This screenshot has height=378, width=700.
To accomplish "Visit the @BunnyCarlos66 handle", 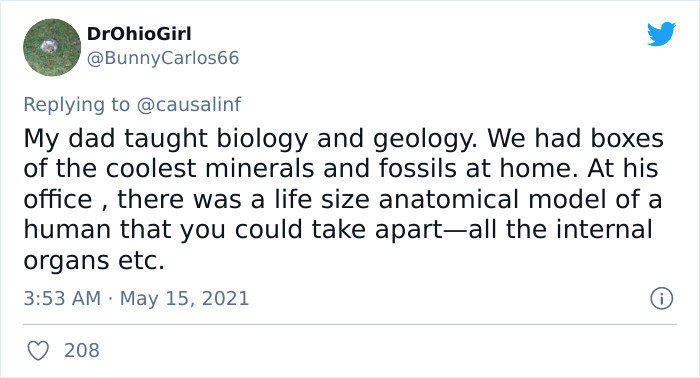I will tap(163, 58).
